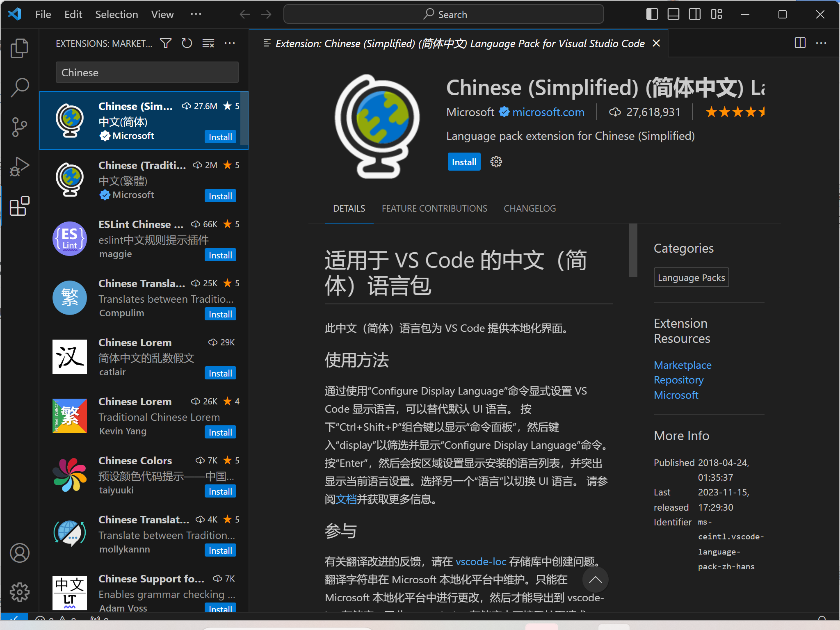
Task: Install Chinese (Simplified) from detail page
Action: pos(464,162)
